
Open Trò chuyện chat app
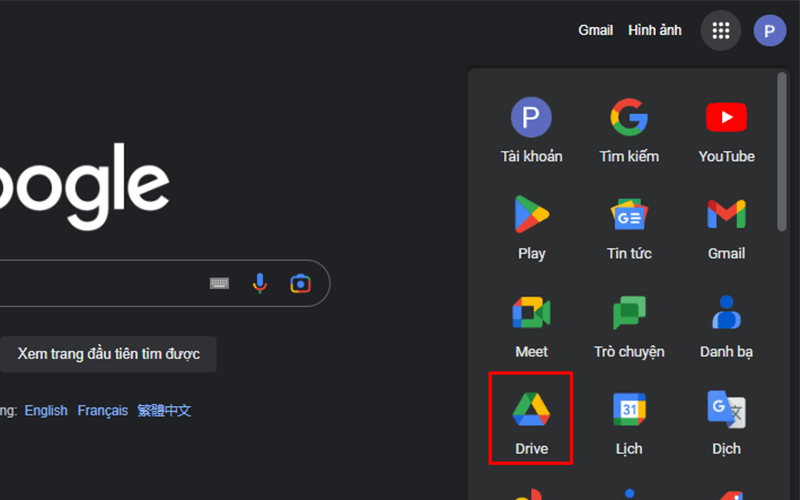[629, 326]
